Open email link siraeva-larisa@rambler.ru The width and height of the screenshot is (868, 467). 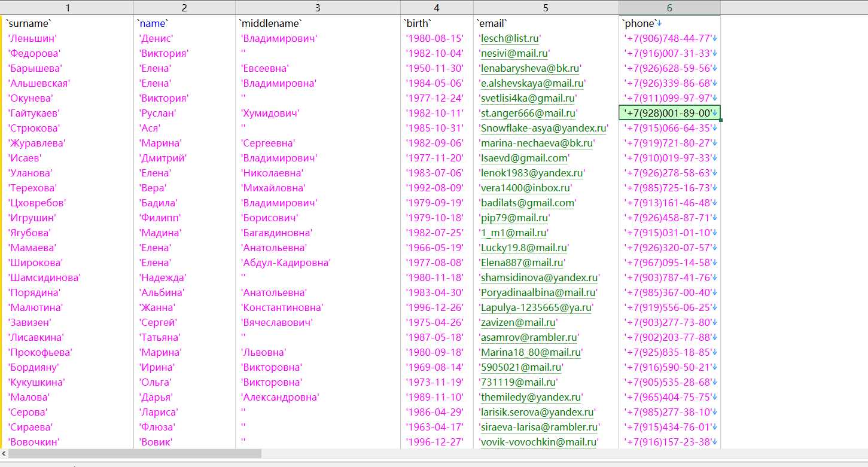pos(540,427)
